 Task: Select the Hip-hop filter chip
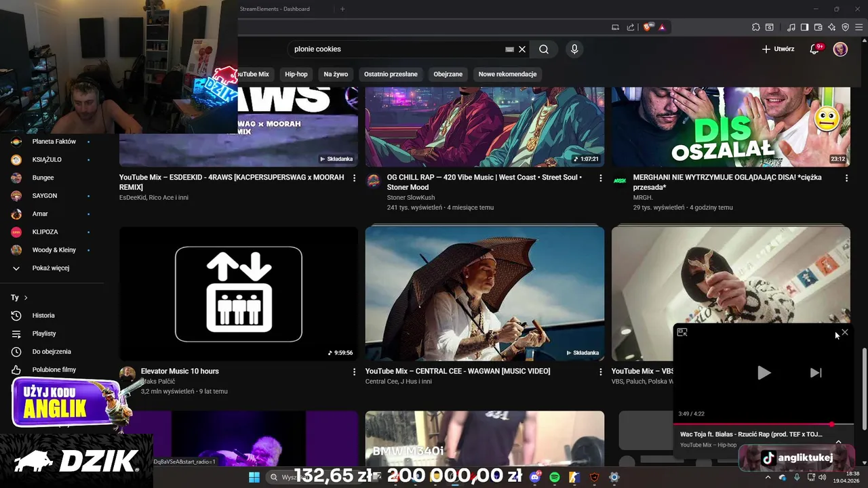click(x=296, y=74)
